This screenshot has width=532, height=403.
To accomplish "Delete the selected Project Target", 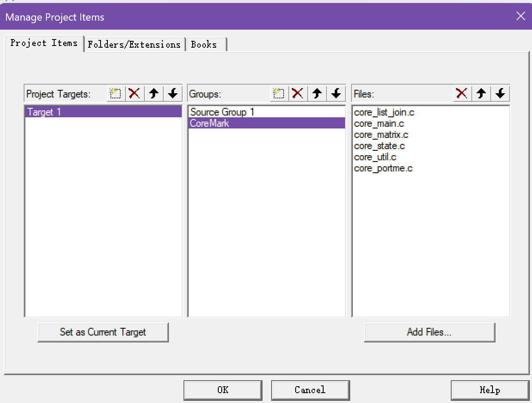I will (135, 93).
